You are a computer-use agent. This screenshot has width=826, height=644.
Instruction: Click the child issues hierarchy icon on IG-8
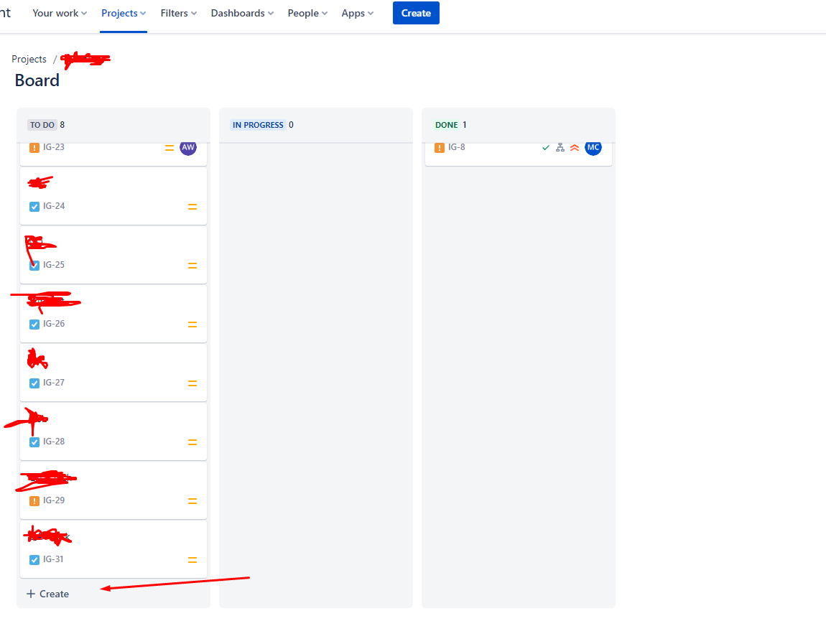[560, 148]
